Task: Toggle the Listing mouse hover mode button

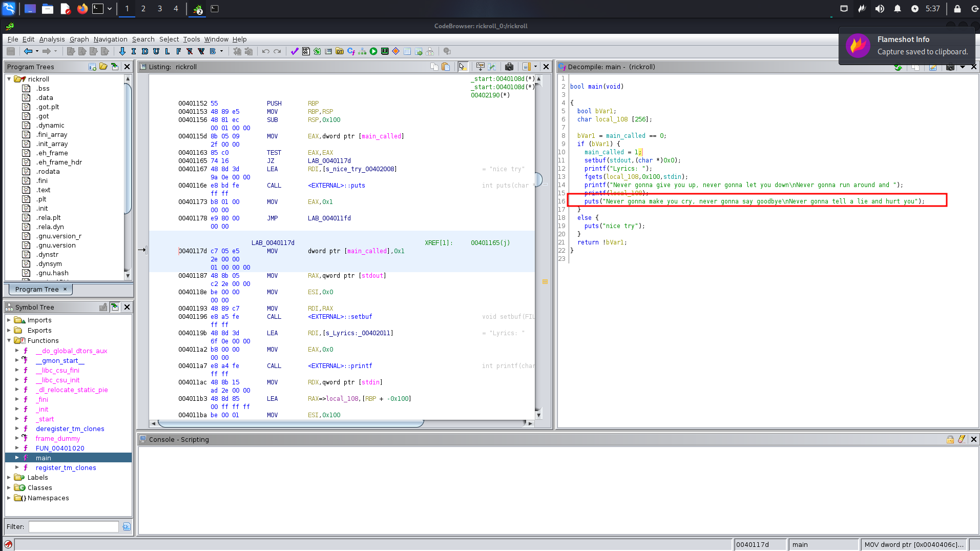Action: pyautogui.click(x=463, y=67)
